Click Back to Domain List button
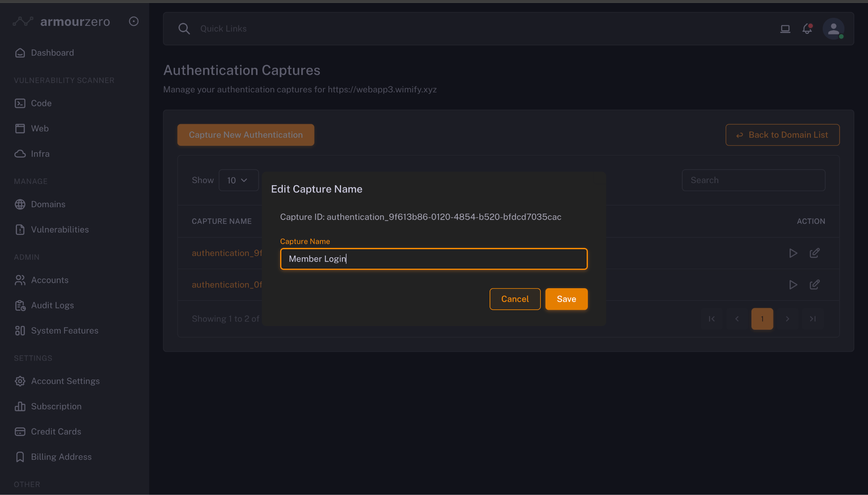Screen dimensions: 868x495 click(x=782, y=135)
